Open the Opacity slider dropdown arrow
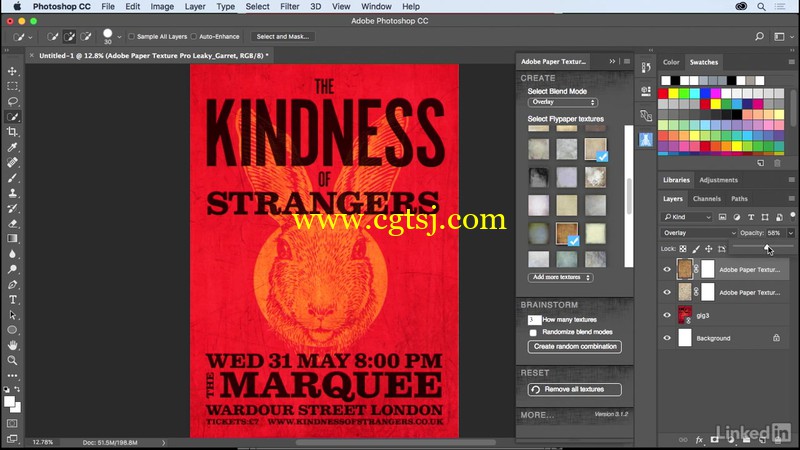 (x=790, y=233)
